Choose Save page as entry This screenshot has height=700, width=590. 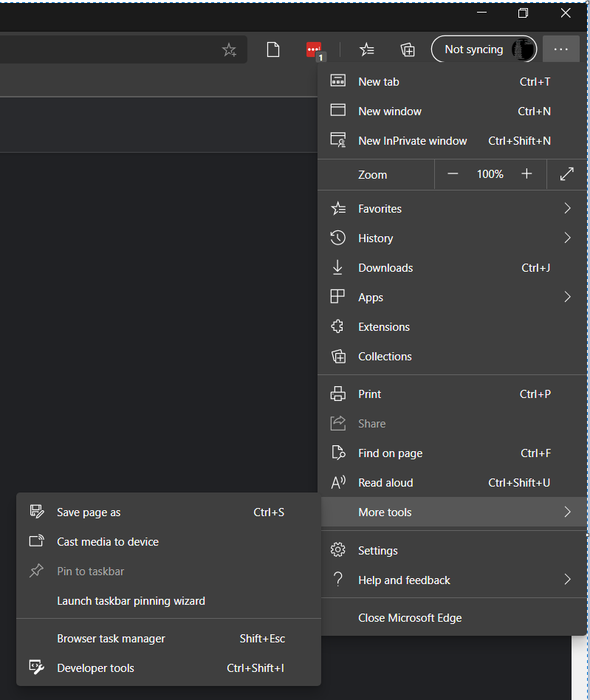point(168,512)
